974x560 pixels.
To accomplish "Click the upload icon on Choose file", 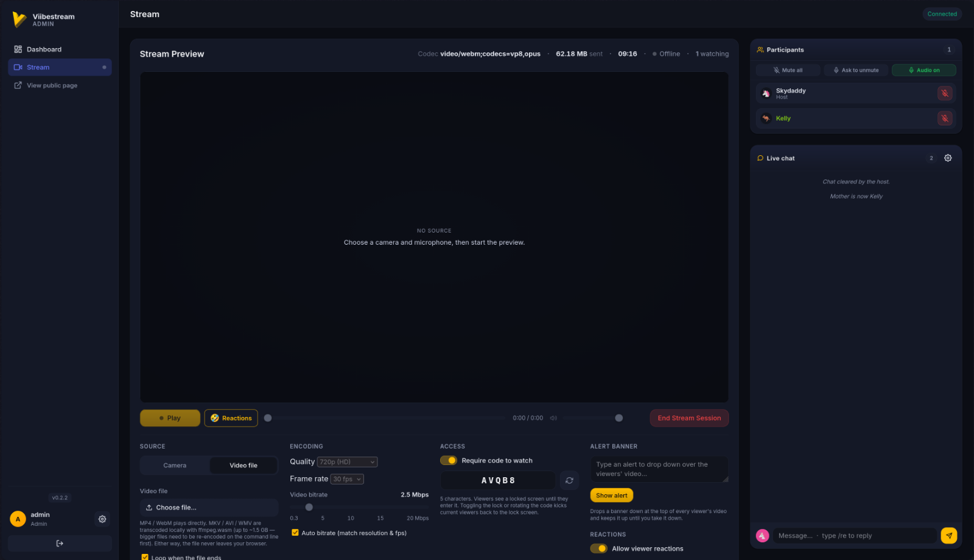I will (149, 508).
